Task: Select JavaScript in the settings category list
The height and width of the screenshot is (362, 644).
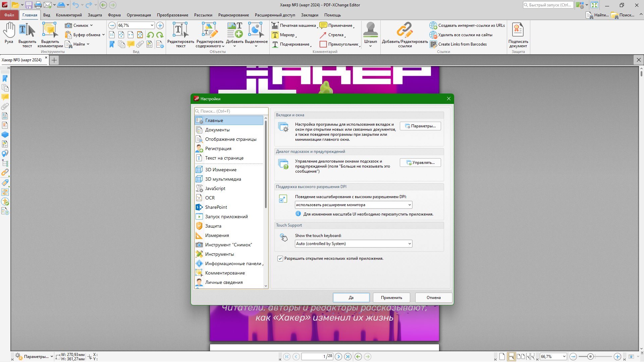Action: [x=215, y=188]
